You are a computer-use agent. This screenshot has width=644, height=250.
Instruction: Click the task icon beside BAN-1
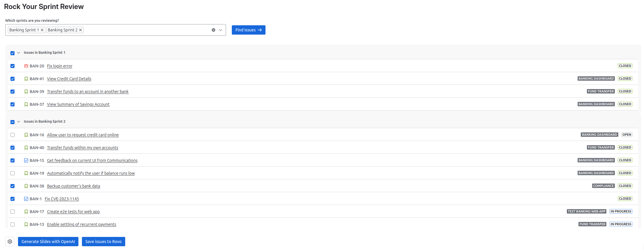[26, 199]
